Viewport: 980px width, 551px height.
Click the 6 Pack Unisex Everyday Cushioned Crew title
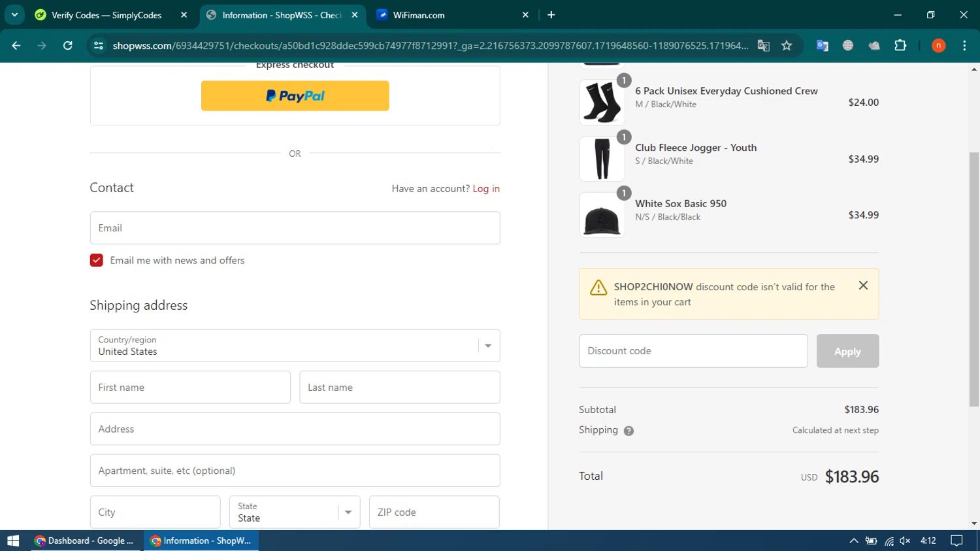(x=727, y=91)
